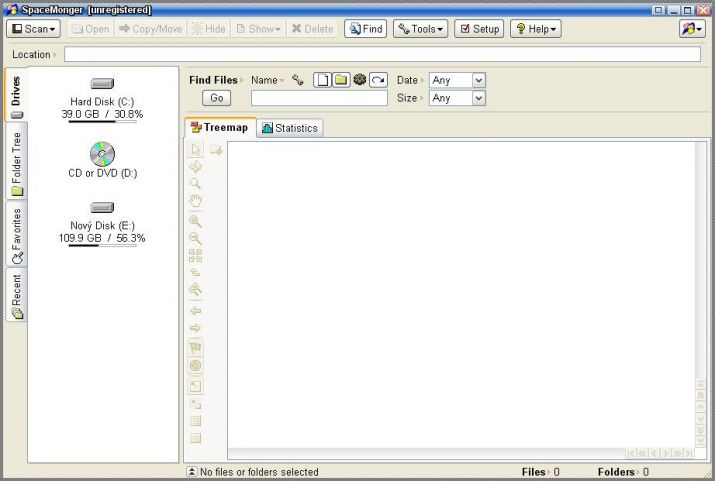Switch to the Treemap tab
Viewport: 715px width, 481px height.
pyautogui.click(x=220, y=128)
